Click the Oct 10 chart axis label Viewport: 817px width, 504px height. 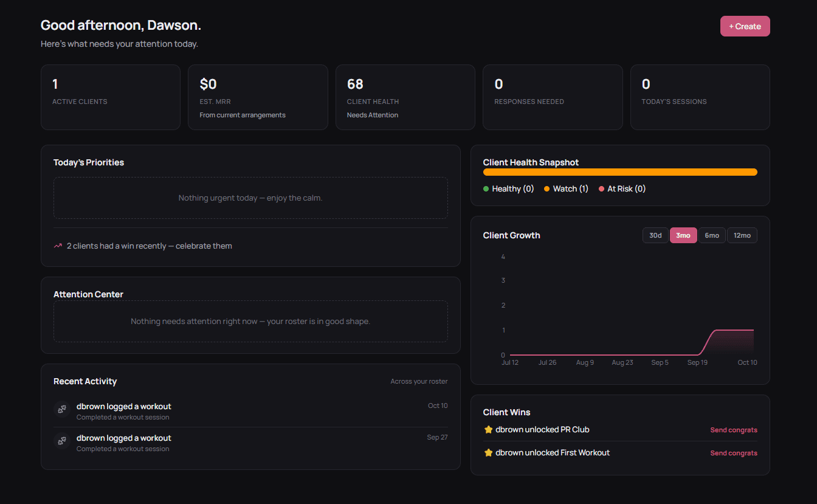tap(747, 362)
